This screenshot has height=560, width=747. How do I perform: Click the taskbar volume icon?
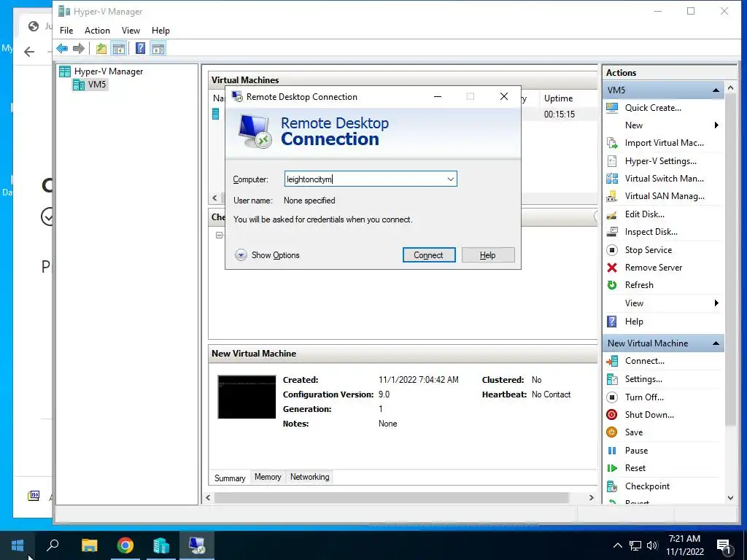(652, 545)
